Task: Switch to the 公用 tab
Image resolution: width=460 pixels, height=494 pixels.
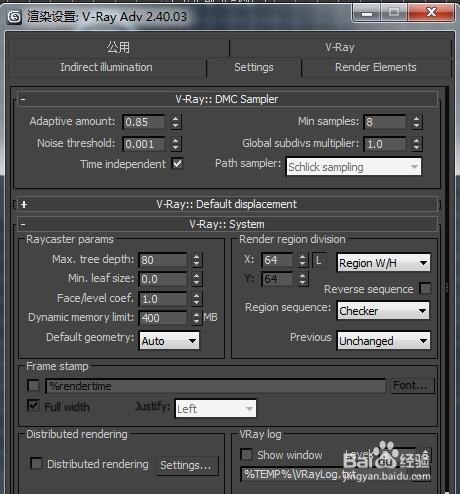Action: [118, 47]
